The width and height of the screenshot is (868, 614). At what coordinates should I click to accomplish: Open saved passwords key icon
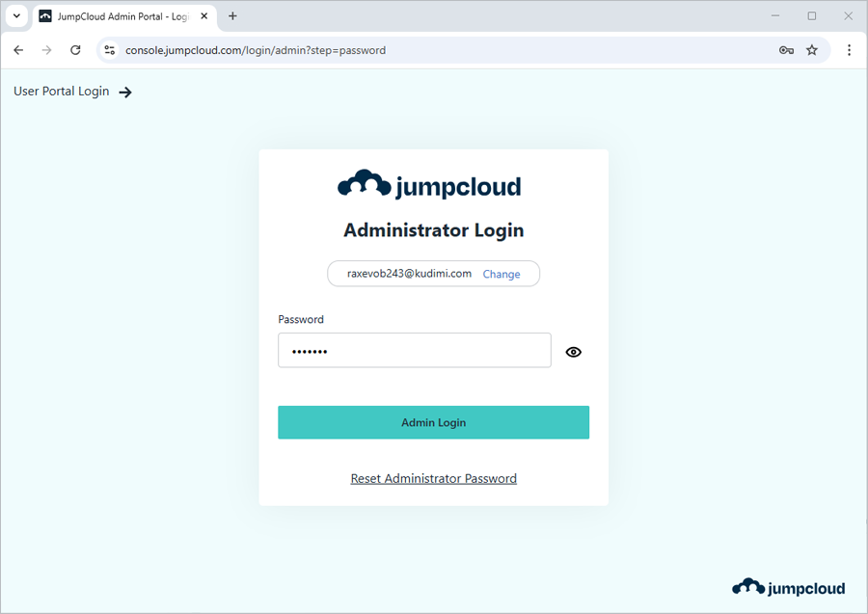786,50
